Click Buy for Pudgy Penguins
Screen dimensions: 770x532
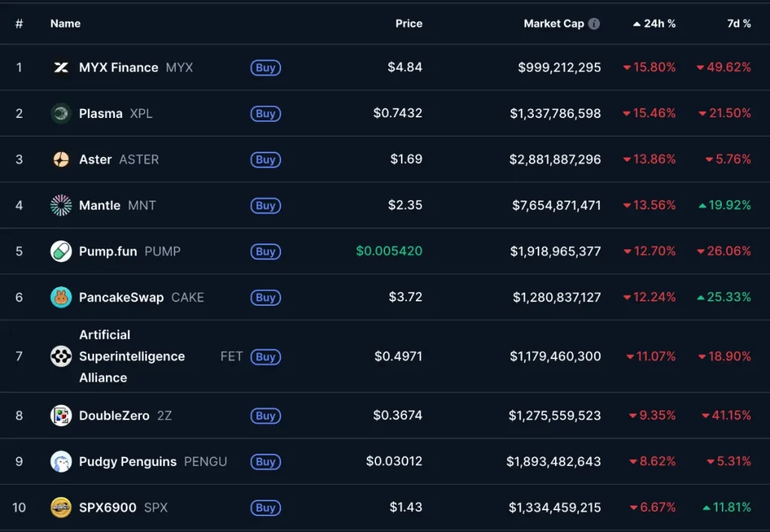pos(265,461)
